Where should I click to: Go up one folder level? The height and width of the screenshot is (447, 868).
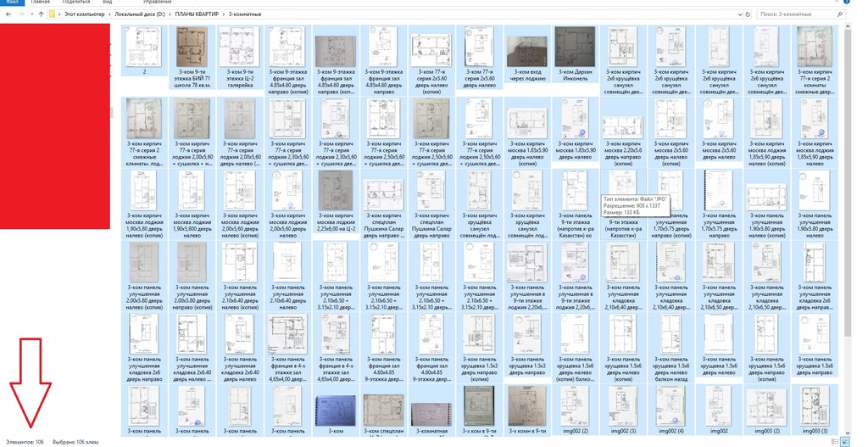[41, 14]
